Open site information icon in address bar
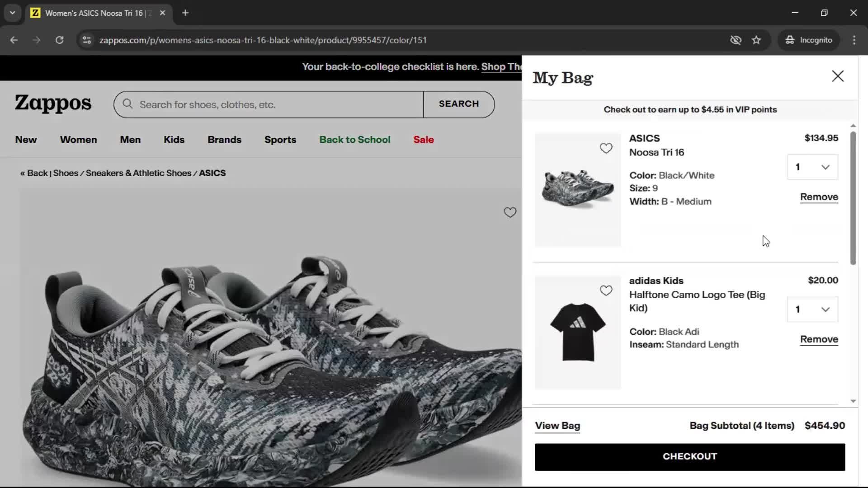Screen dimensions: 868x488 (87, 40)
